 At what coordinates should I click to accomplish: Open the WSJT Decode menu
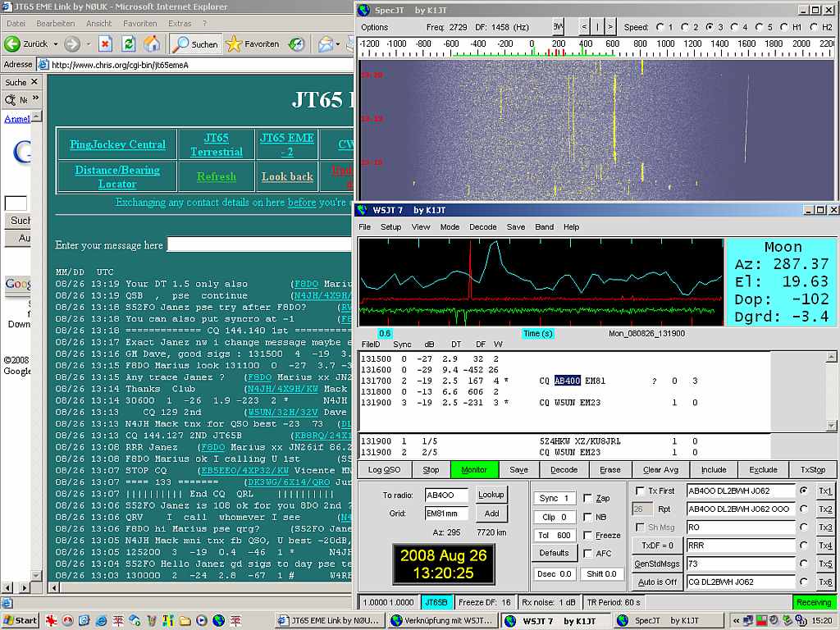pyautogui.click(x=482, y=226)
